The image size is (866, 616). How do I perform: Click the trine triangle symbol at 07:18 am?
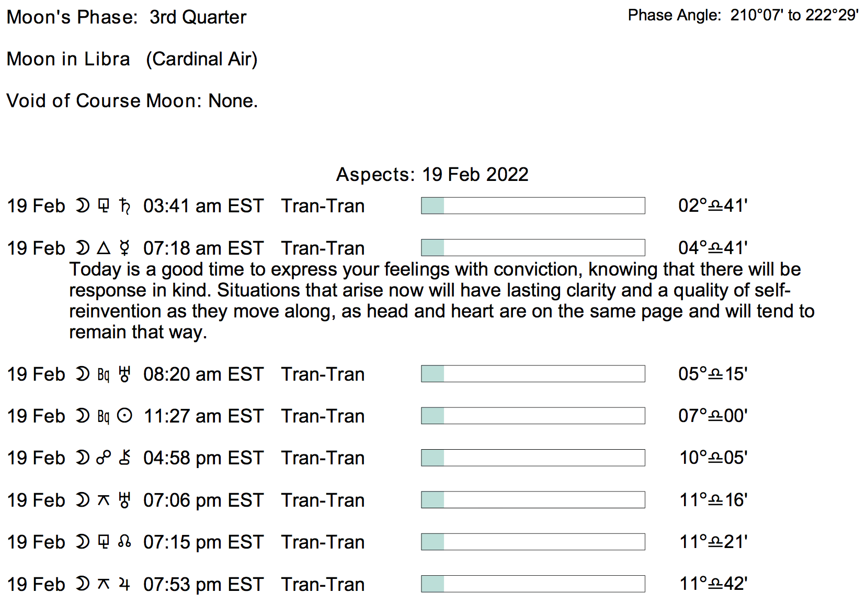coord(104,248)
